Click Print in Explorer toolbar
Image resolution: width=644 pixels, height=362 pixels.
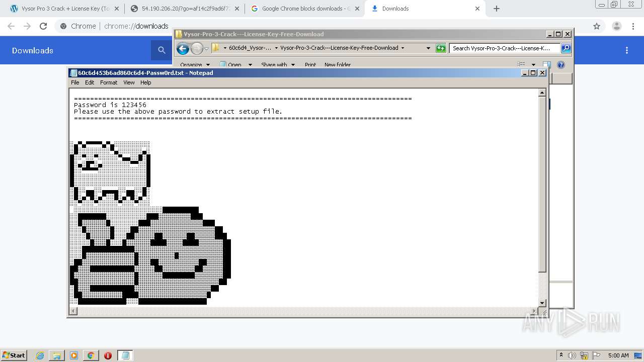point(310,65)
